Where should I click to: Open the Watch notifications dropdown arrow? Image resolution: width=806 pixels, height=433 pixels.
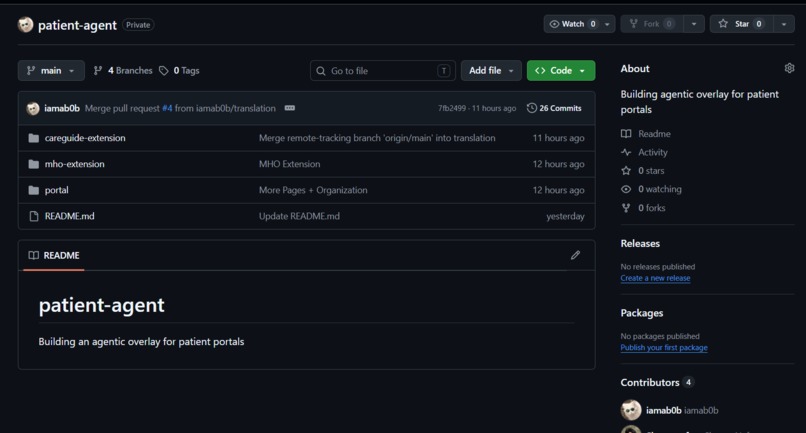click(x=607, y=24)
